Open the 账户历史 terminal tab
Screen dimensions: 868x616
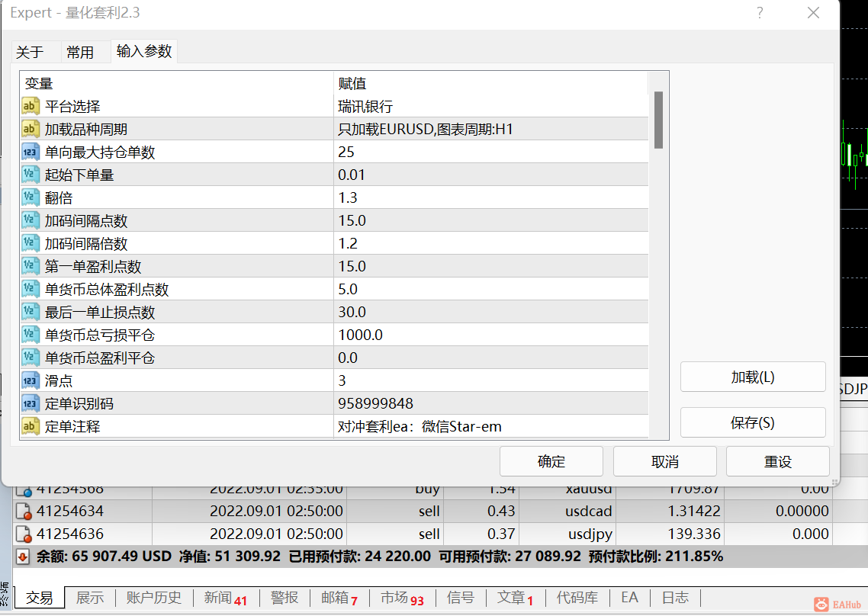coord(154,598)
